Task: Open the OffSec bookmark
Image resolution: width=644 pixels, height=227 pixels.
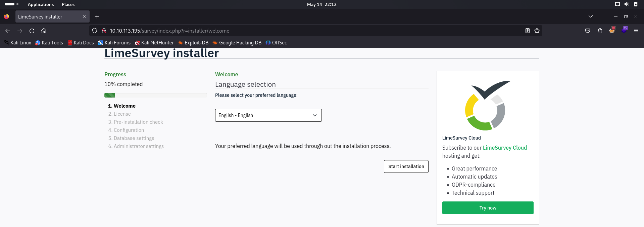Action: (276, 43)
